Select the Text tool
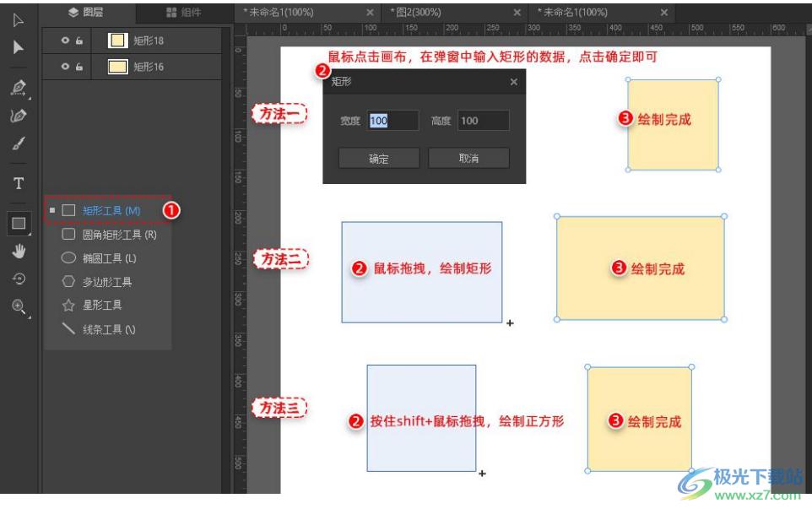 point(19,183)
